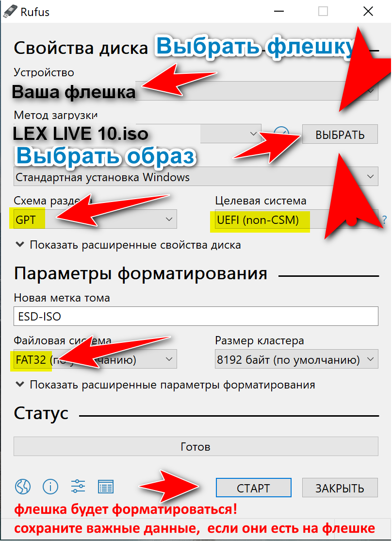Image resolution: width=392 pixels, height=541 pixels.
Task: Expand Показать расширенные свойства диска
Action: (x=128, y=245)
